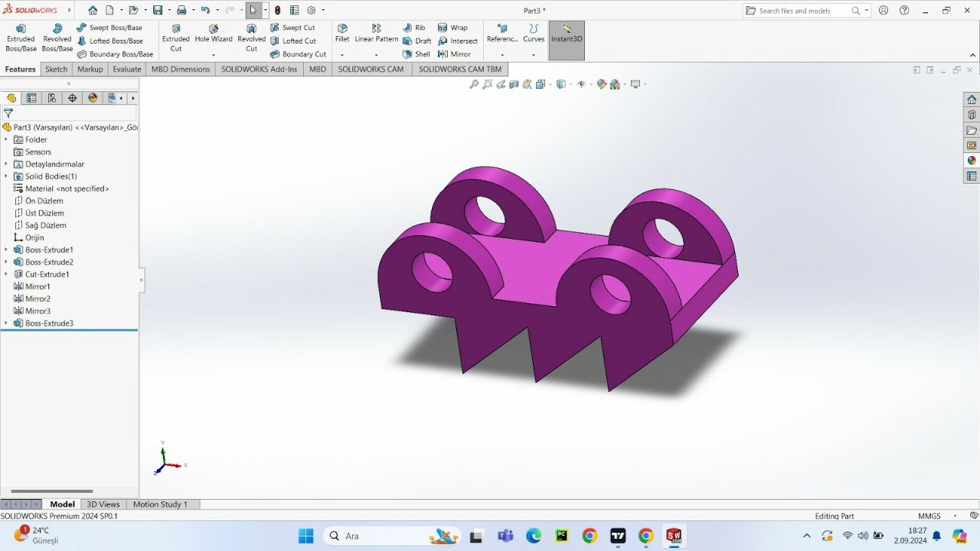980x551 pixels.
Task: Open the Hole Wizard dropdown arrow
Action: click(214, 55)
